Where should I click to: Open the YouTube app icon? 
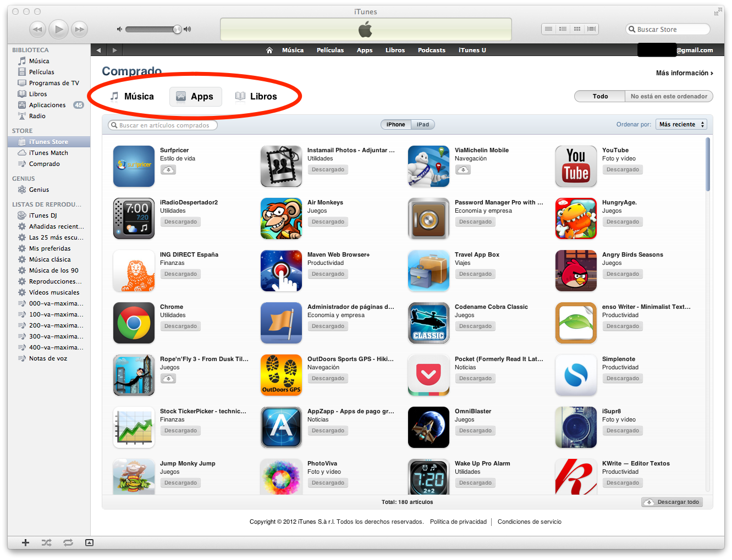click(576, 166)
